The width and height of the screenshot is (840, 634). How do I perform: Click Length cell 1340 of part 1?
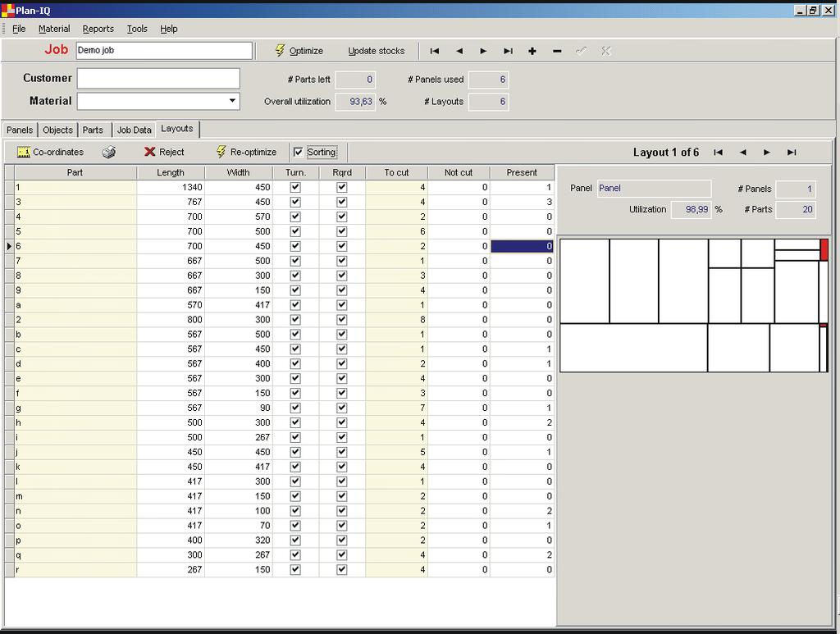pyautogui.click(x=171, y=188)
